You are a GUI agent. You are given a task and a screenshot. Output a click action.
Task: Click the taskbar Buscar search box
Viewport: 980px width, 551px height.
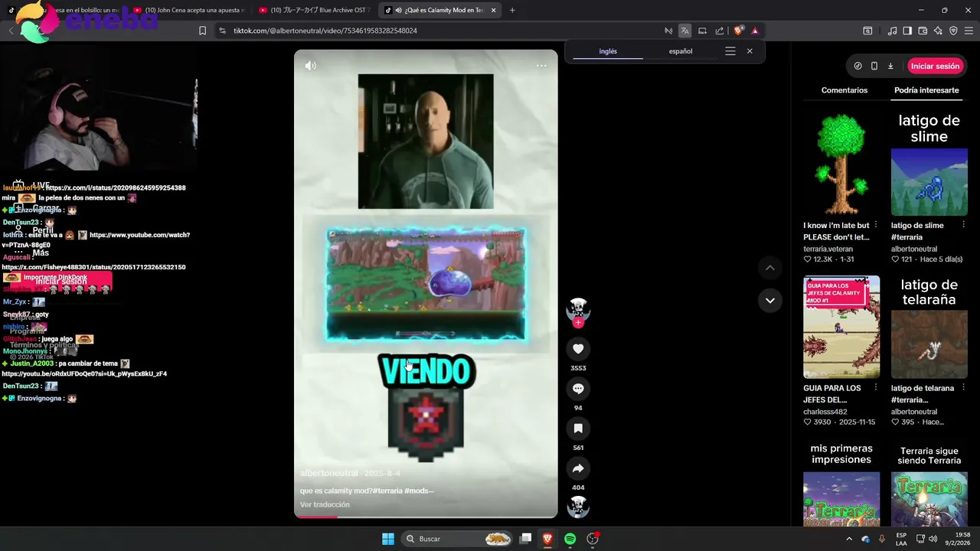pos(457,539)
